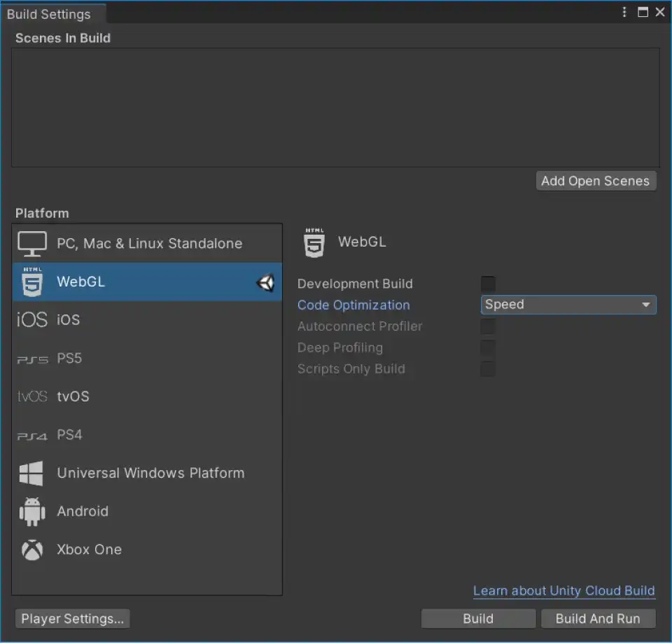Click the PS4 platform icon
Screen dimensions: 672x643
31,434
